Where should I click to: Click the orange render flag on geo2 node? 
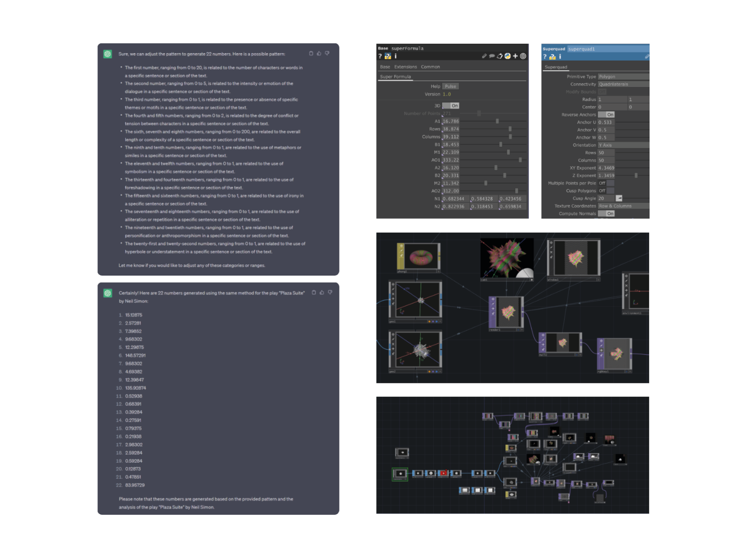click(429, 372)
